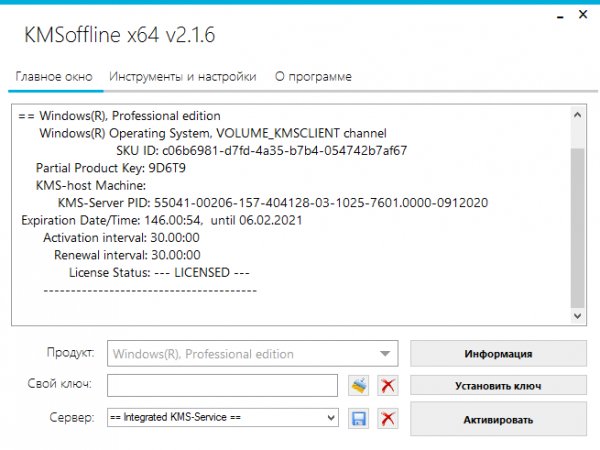Image resolution: width=600 pixels, height=450 pixels.
Task: Click the log scrollbar down arrow
Action: click(577, 316)
